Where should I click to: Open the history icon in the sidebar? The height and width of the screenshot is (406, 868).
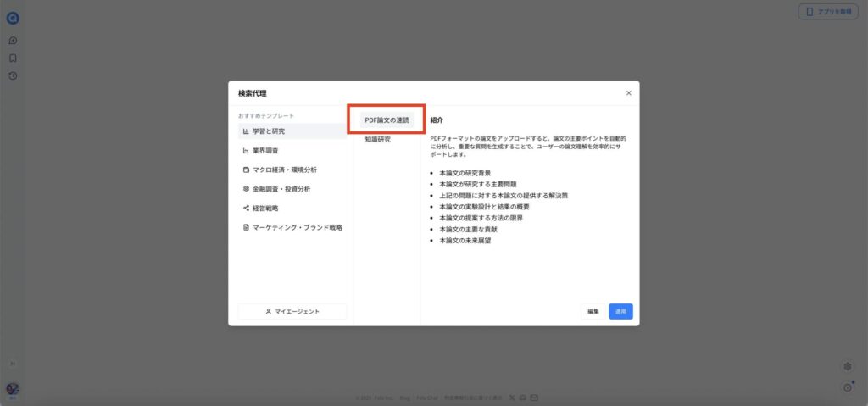tap(13, 76)
